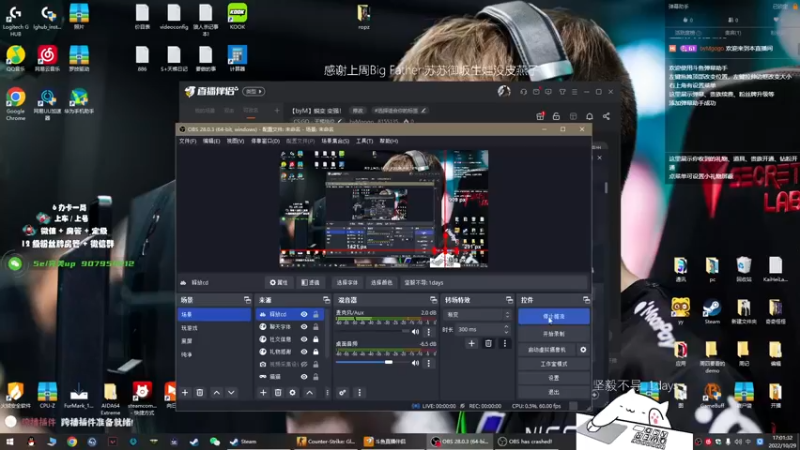The image size is (800, 450).
Task: Pop out the 混音器 mixer dock panel
Action: pos(433,300)
